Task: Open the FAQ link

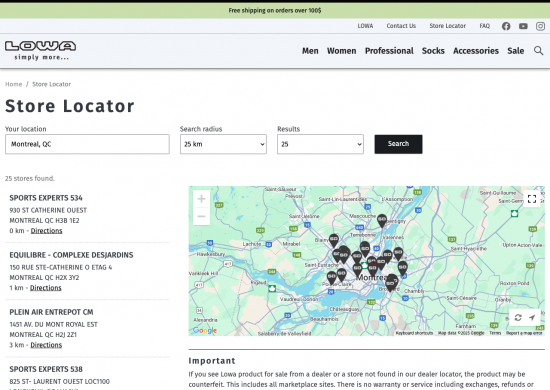Action: pos(484,26)
